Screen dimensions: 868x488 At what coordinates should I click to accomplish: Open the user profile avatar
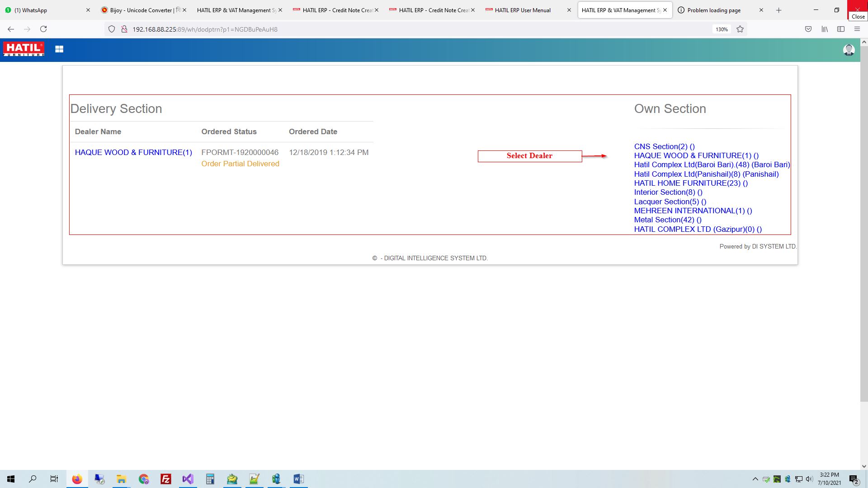849,50
